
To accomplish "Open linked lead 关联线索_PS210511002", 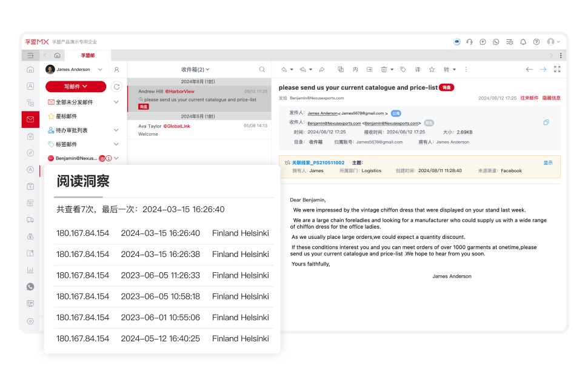I will pos(318,162).
